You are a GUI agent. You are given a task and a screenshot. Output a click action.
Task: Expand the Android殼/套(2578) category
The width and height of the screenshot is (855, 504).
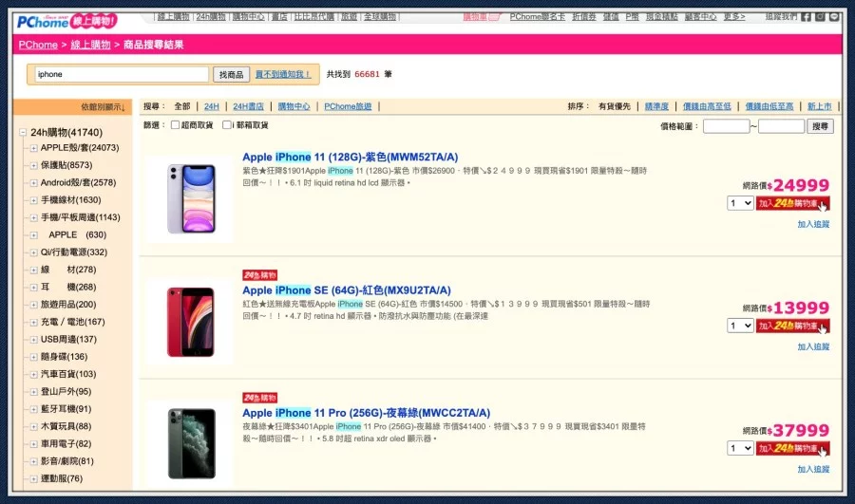(x=34, y=183)
